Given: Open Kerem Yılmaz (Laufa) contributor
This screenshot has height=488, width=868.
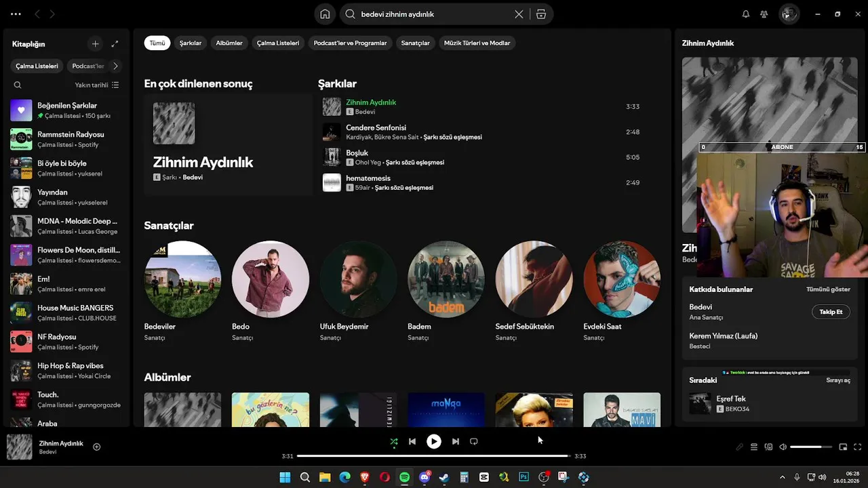Looking at the screenshot, I should tap(724, 335).
